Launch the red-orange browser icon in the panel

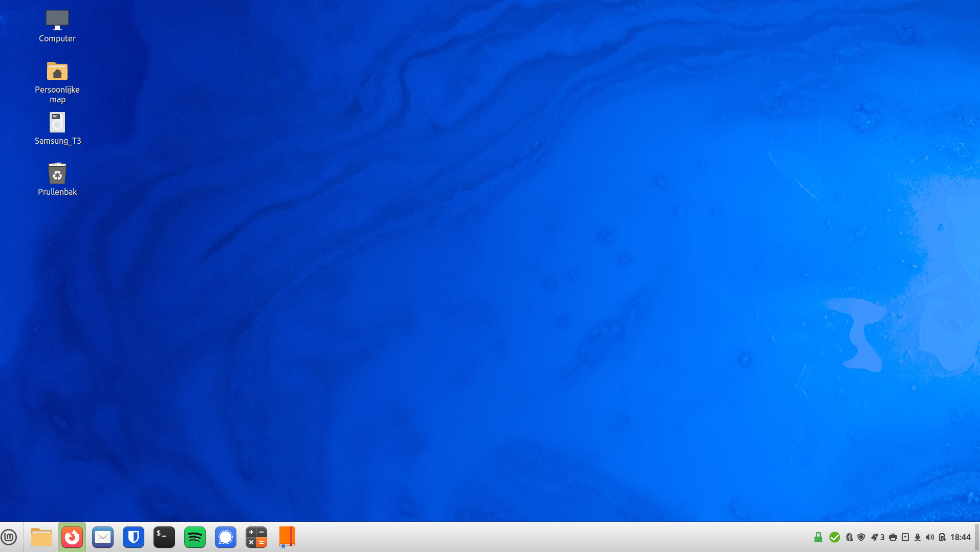(72, 537)
